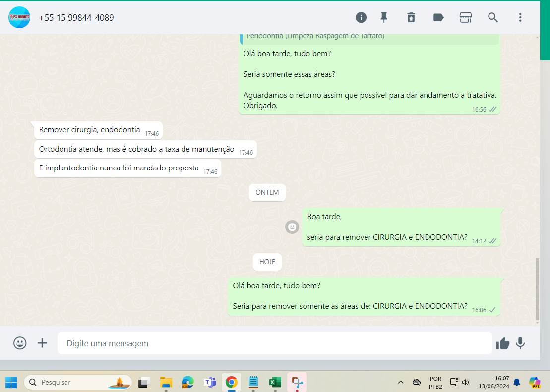Click the cloud sync tray icon
The width and height of the screenshot is (550, 392).
pyautogui.click(x=417, y=382)
